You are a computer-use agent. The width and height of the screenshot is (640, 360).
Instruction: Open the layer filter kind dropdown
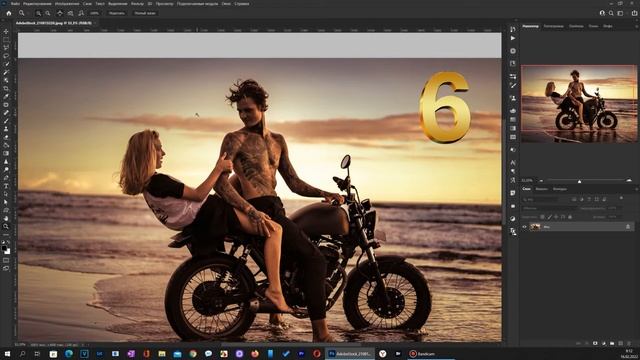pos(540,199)
